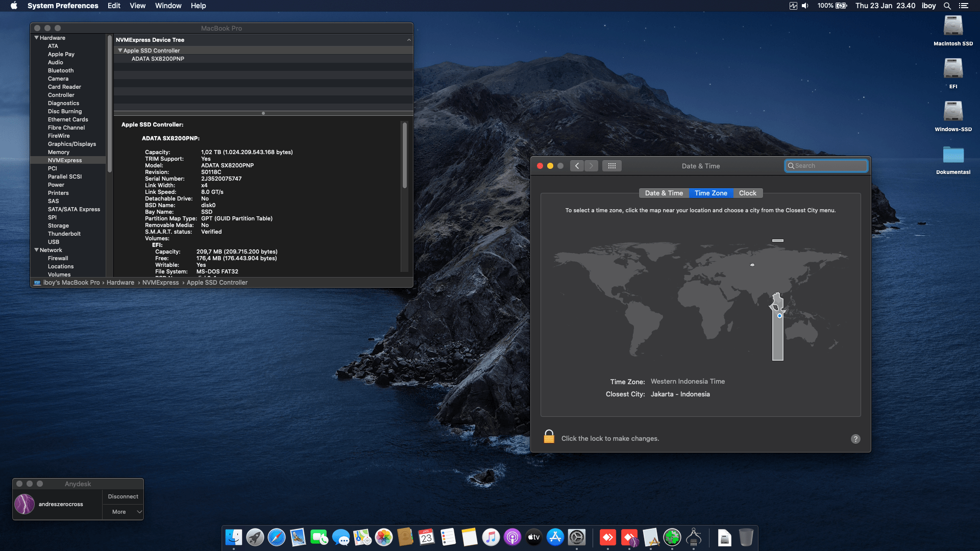Expand the AnyDesk More dropdown
This screenshot has height=551, width=980.
tap(123, 512)
